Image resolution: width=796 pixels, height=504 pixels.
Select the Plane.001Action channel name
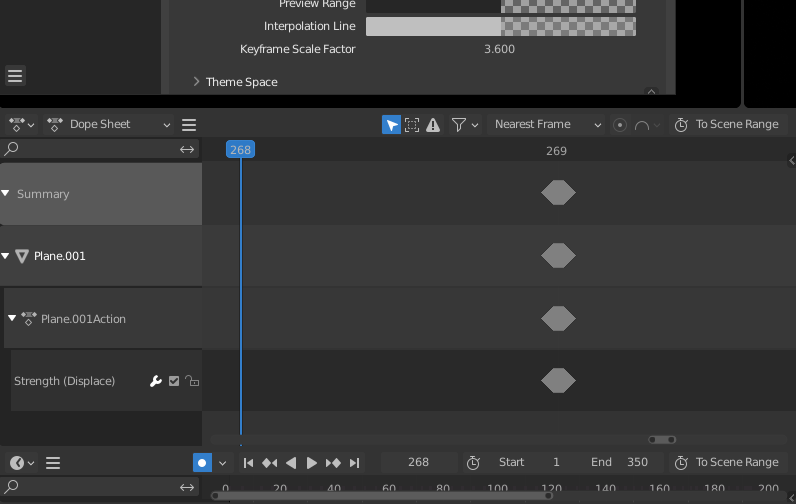(83, 319)
